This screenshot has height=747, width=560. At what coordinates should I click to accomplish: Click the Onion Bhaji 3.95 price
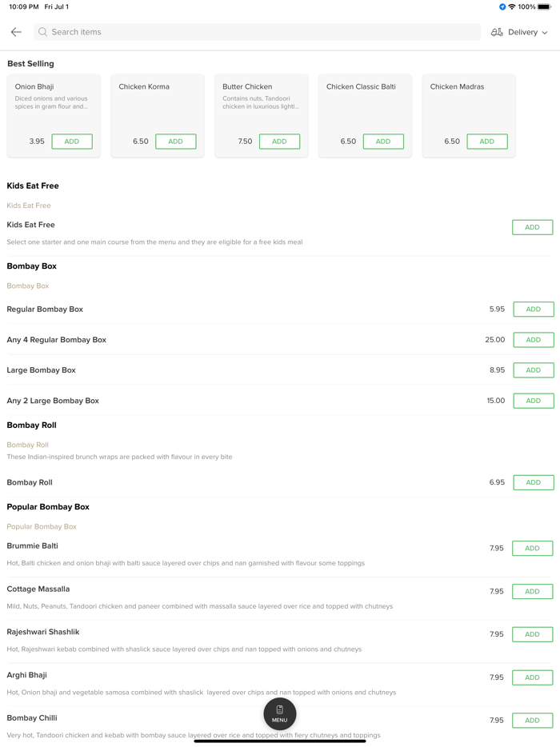[x=37, y=142]
